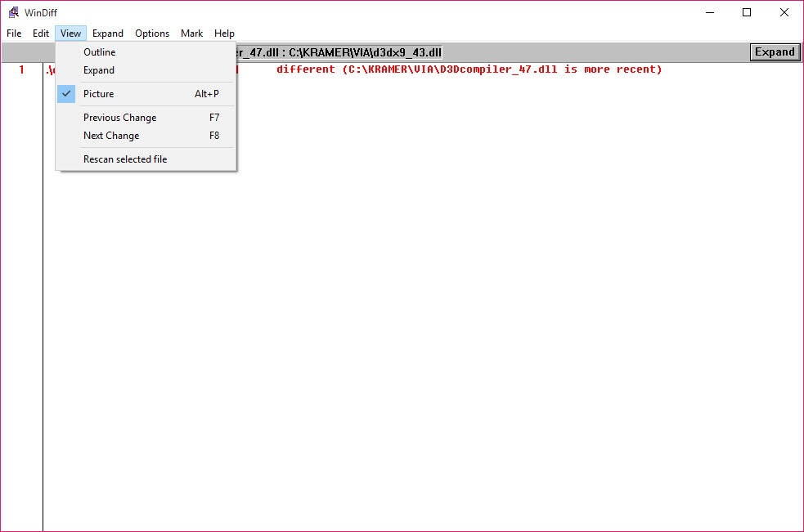The width and height of the screenshot is (804, 532).
Task: Open the Mark menu
Action: coord(191,34)
